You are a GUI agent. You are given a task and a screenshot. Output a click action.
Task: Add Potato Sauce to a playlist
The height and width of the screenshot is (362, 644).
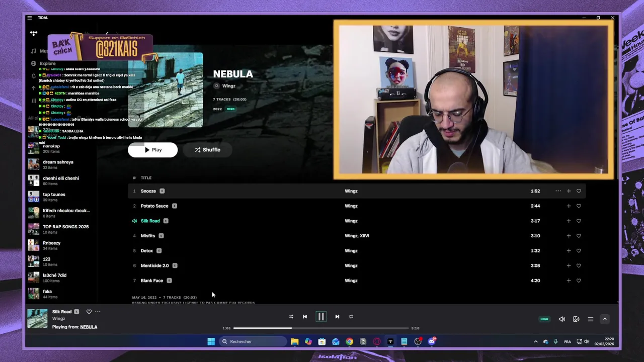(569, 206)
